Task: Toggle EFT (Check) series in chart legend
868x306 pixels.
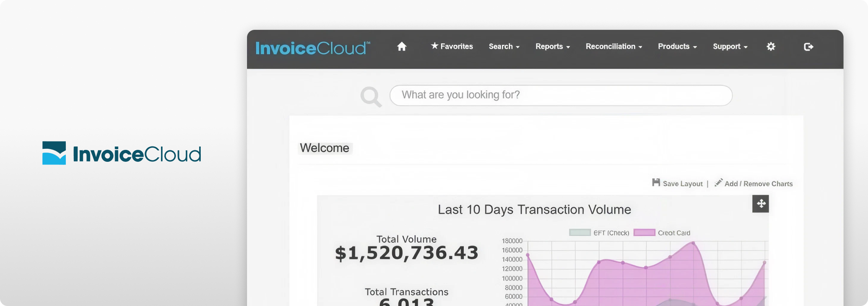Action: tap(599, 233)
